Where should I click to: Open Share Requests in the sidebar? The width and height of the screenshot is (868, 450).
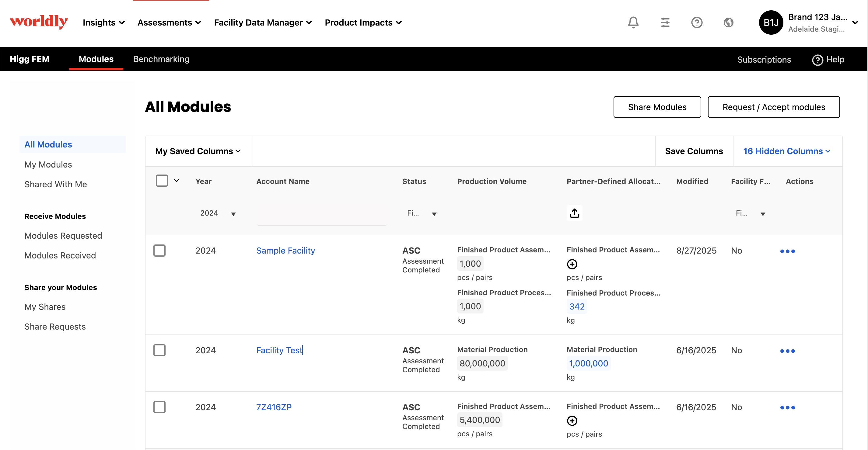click(55, 327)
